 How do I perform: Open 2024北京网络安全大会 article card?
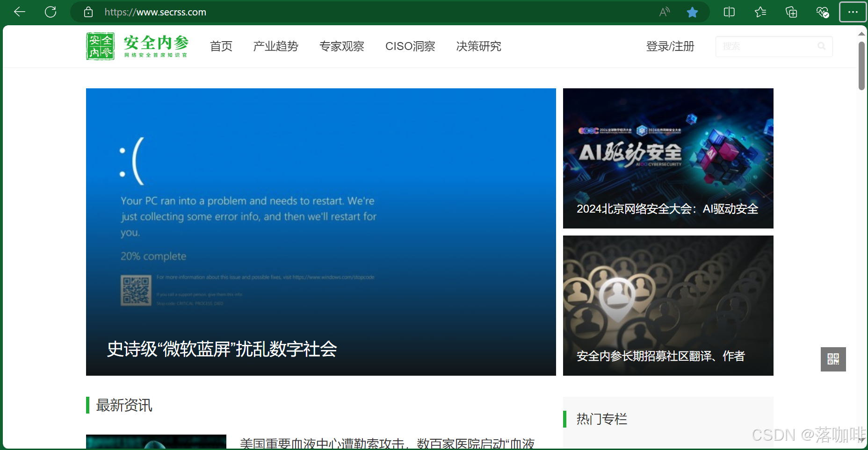[x=668, y=158]
